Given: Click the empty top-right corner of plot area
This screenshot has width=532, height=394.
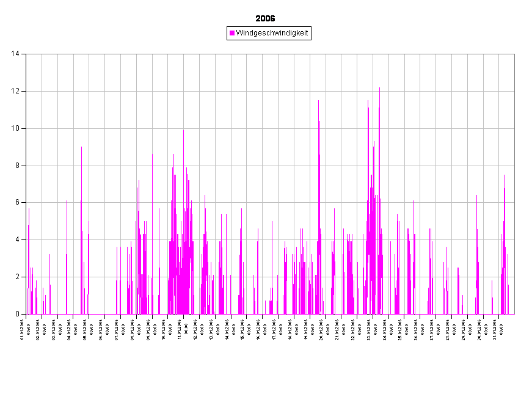Looking at the screenshot, I should coord(506,61).
